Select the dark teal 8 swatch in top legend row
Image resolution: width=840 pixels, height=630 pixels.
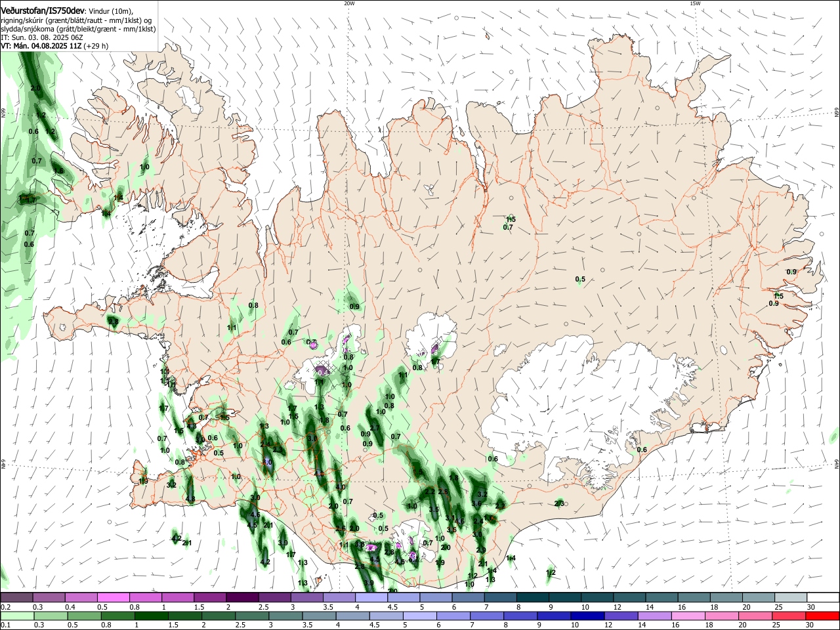pyautogui.click(x=533, y=597)
